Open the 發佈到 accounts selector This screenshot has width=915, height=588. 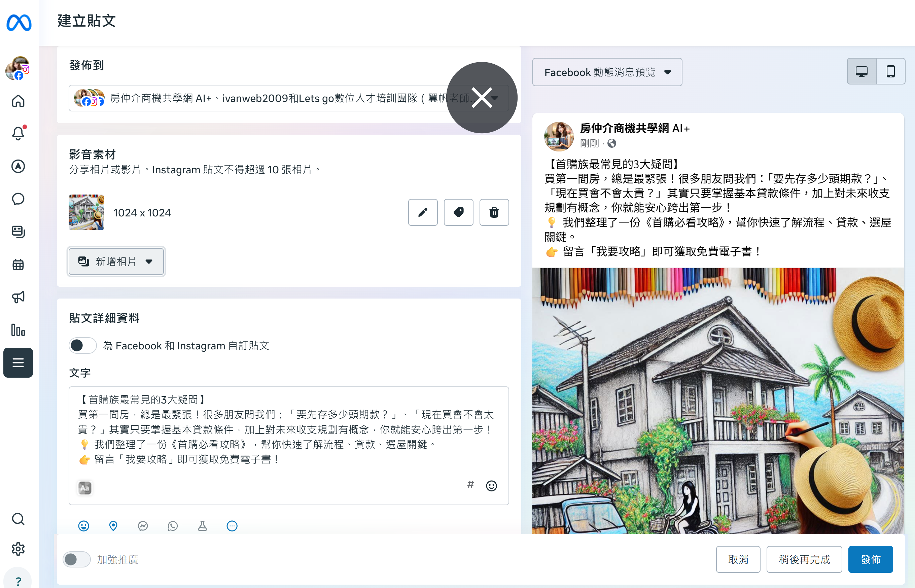267,98
